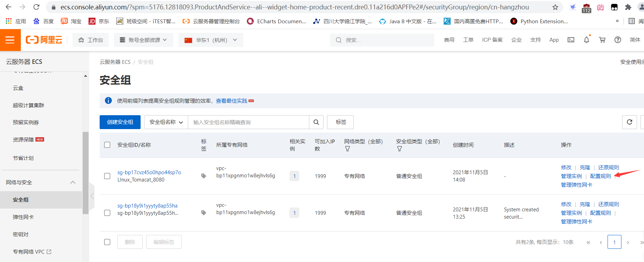Screen dimensions: 644x262
Task: Open the Taobao bookmark
Action: [x=71, y=21]
